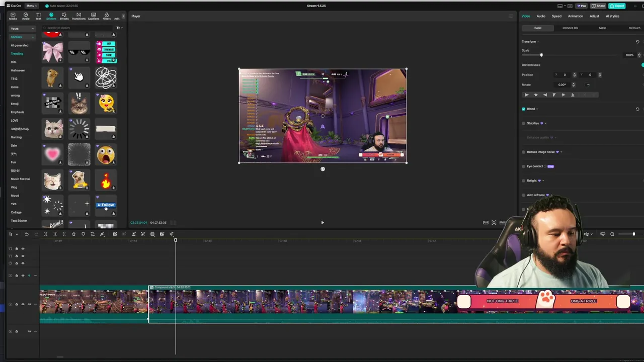The width and height of the screenshot is (644, 362).
Task: Open the Effects panel icon
Action: click(x=64, y=16)
